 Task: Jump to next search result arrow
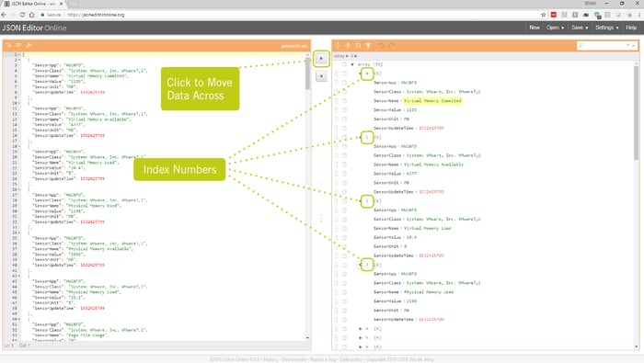(x=628, y=46)
